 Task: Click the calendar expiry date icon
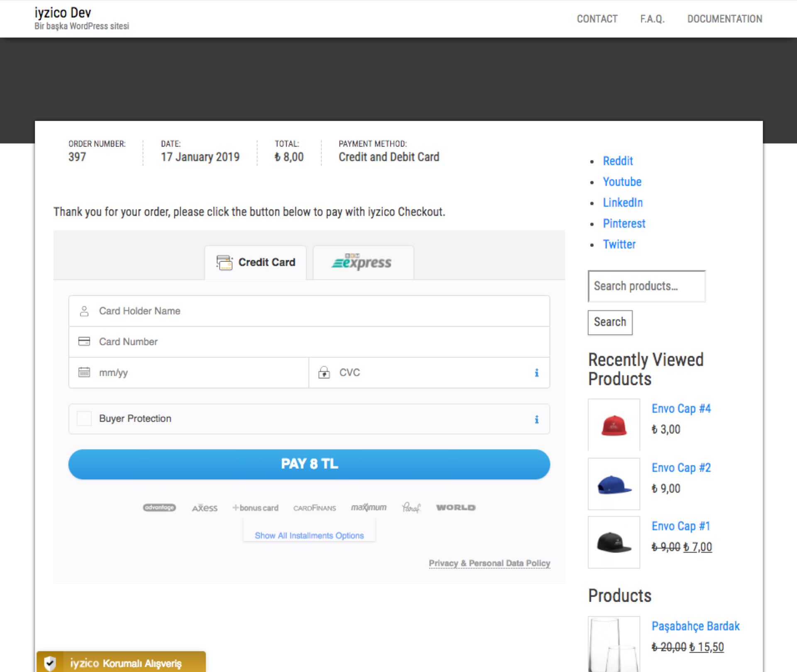pyautogui.click(x=84, y=372)
